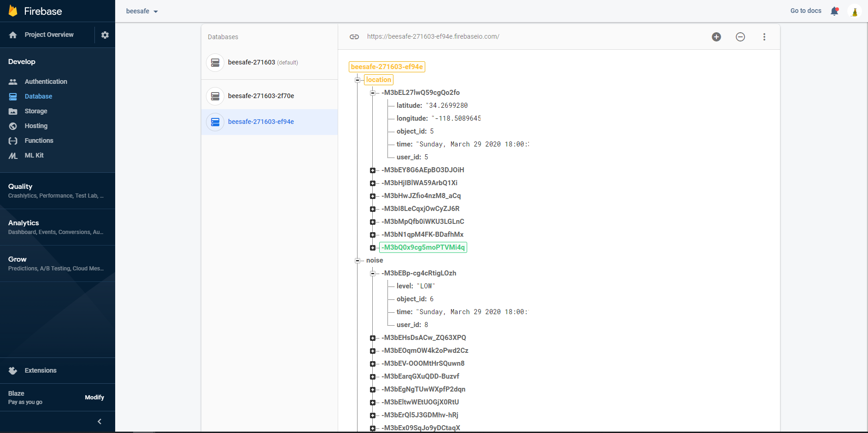
Task: Click the beesafe-271603-2f70e database icon
Action: [x=215, y=96]
